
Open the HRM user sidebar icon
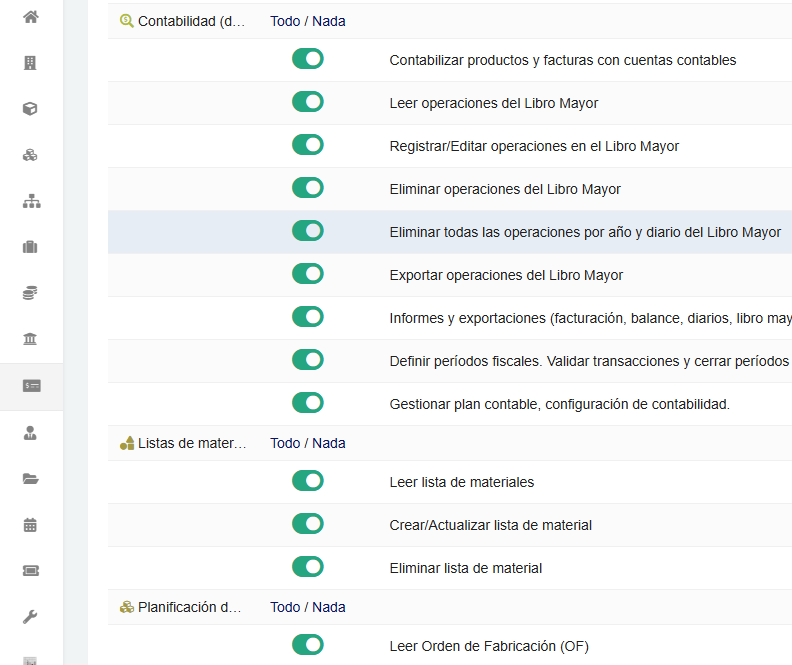(30, 433)
